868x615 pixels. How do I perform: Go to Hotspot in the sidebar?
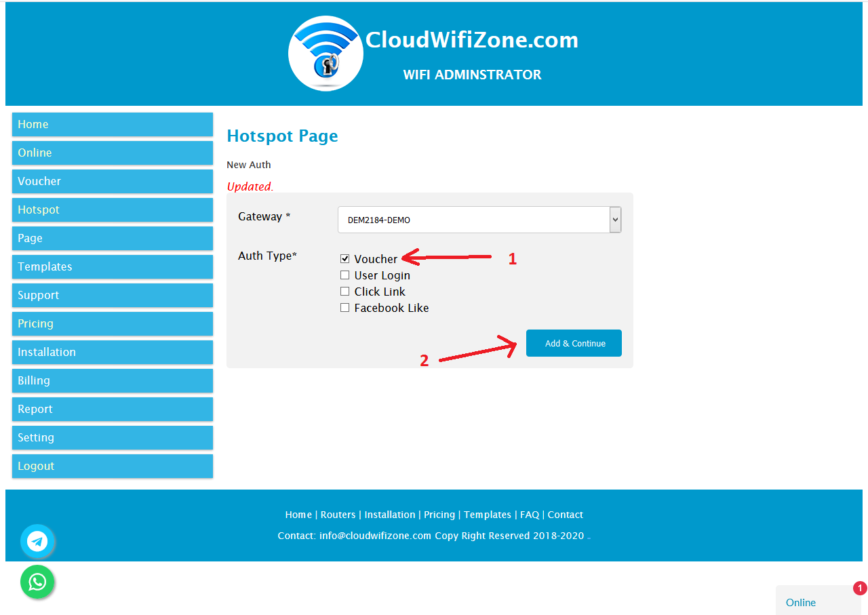[113, 210]
